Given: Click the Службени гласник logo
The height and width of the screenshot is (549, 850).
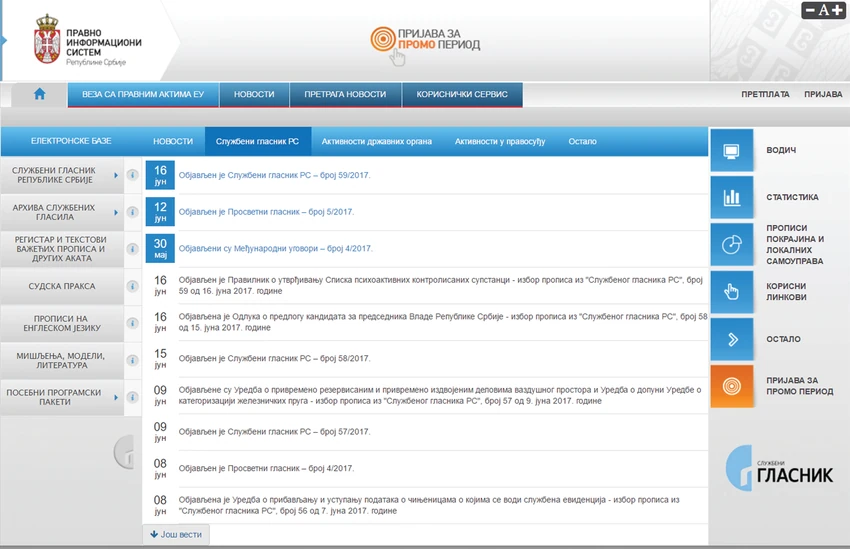Looking at the screenshot, I should click(779, 468).
